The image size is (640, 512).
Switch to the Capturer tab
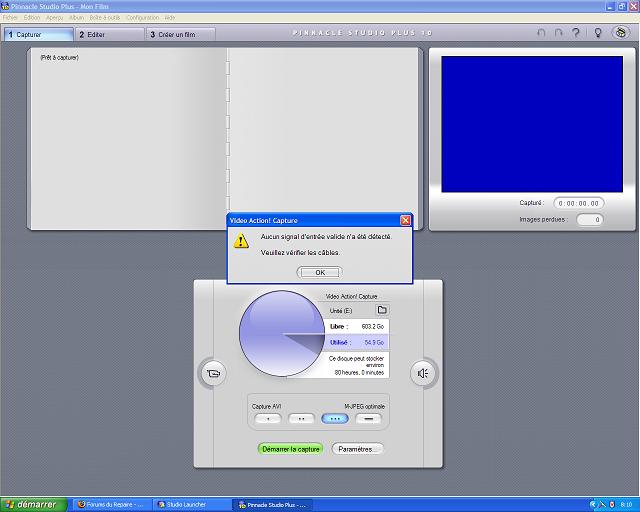(39, 34)
